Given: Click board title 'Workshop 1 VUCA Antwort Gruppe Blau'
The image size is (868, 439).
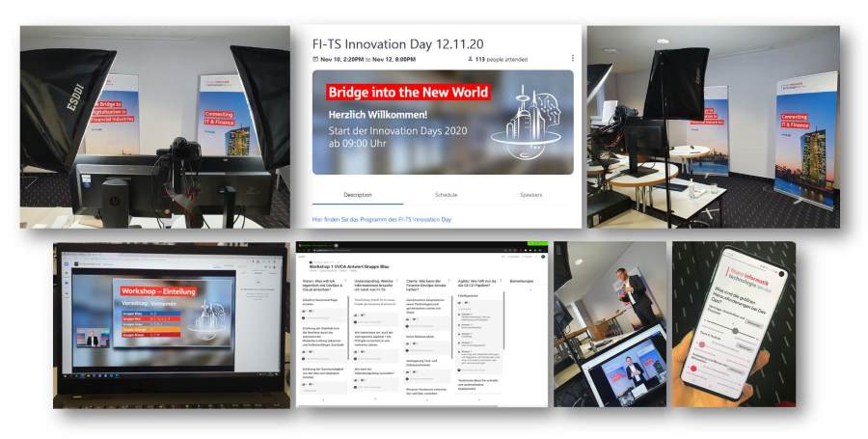Looking at the screenshot, I should point(350,266).
